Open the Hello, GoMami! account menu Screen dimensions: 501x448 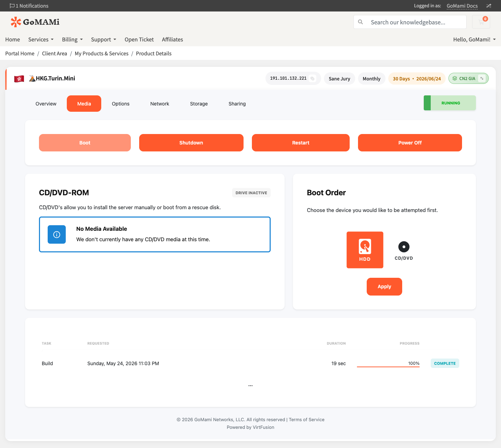pos(475,40)
